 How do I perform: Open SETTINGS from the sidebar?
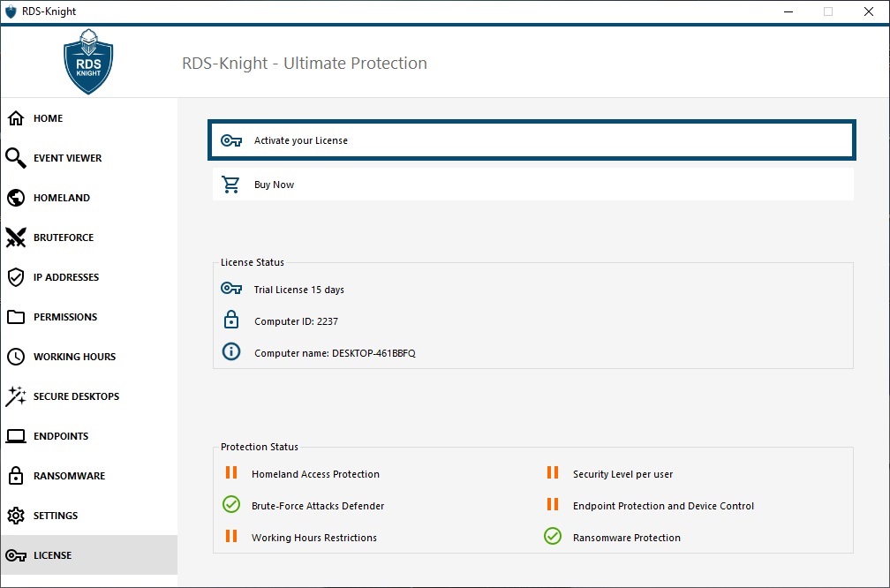pos(89,516)
